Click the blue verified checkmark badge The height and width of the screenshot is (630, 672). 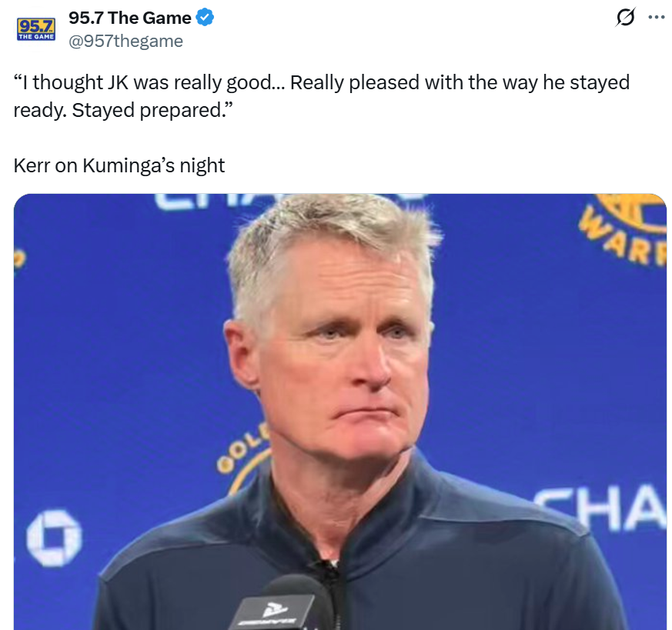(x=205, y=18)
